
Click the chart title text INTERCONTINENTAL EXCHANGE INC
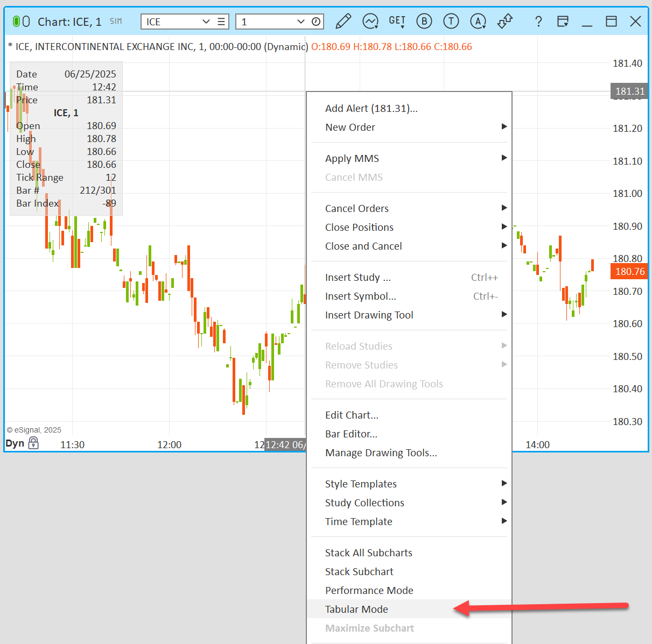coord(115,47)
